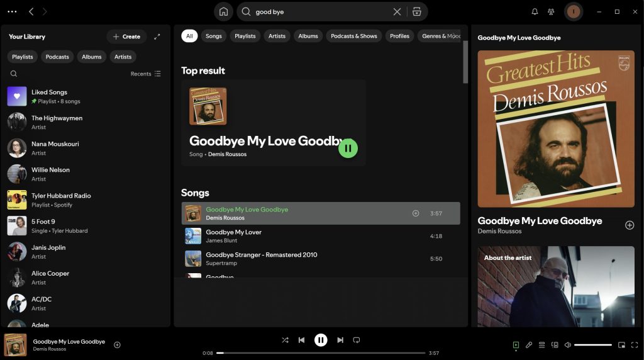Select the Genres & Moods tab
Image resolution: width=644 pixels, height=360 pixels.
click(439, 36)
